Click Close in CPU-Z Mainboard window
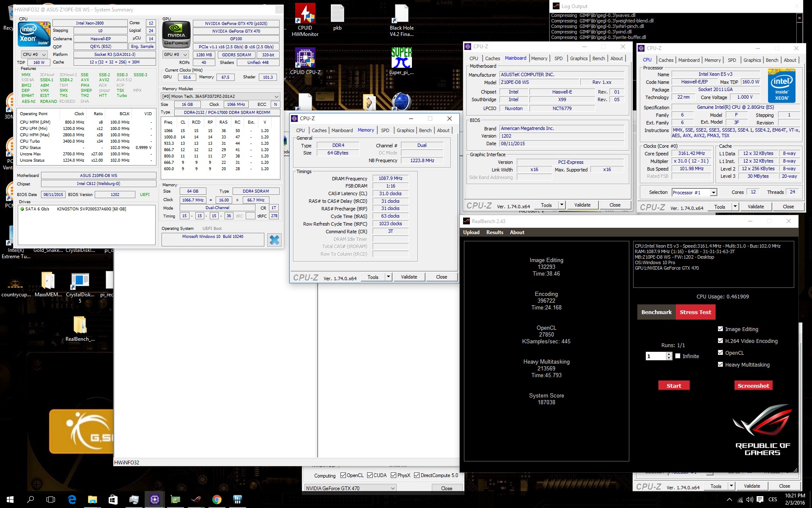This screenshot has height=508, width=812. [615, 205]
